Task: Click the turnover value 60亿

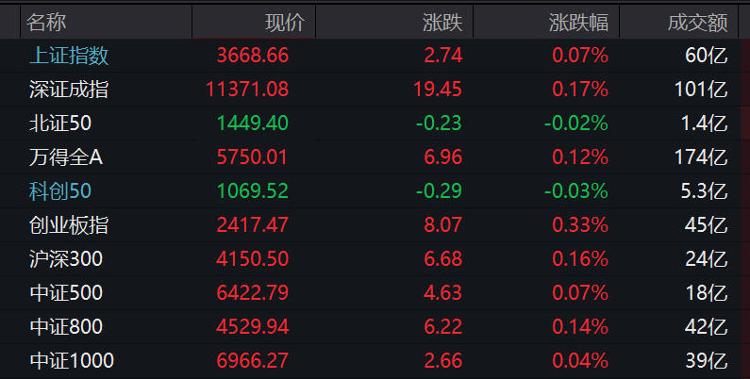Action: tap(706, 56)
